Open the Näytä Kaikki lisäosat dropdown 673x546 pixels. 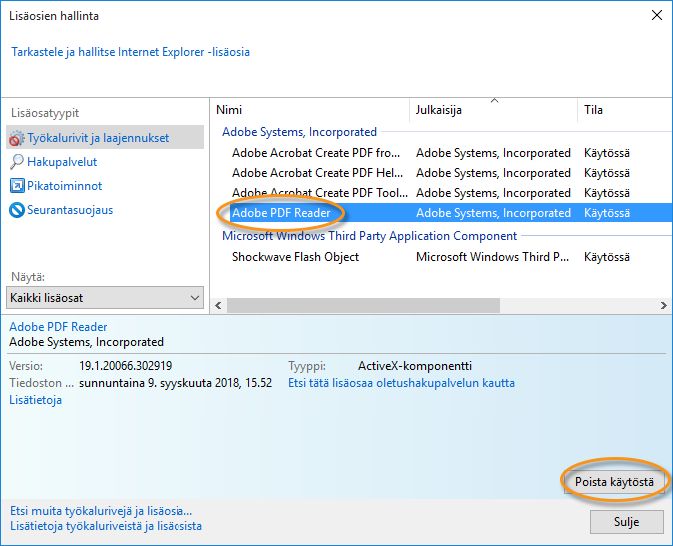click(105, 298)
